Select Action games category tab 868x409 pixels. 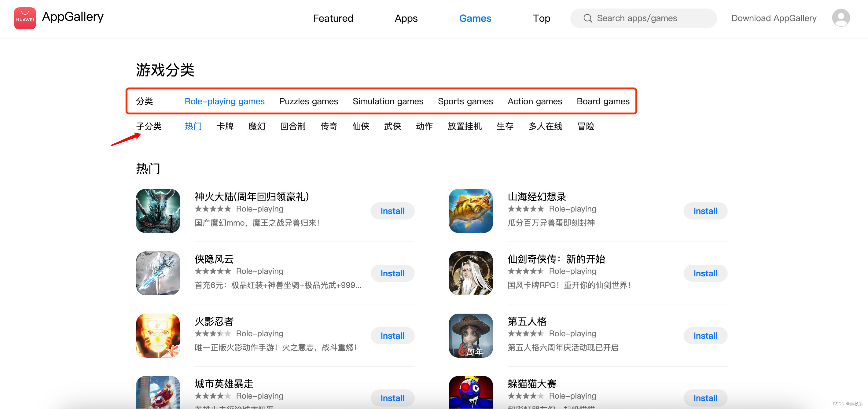coord(534,101)
